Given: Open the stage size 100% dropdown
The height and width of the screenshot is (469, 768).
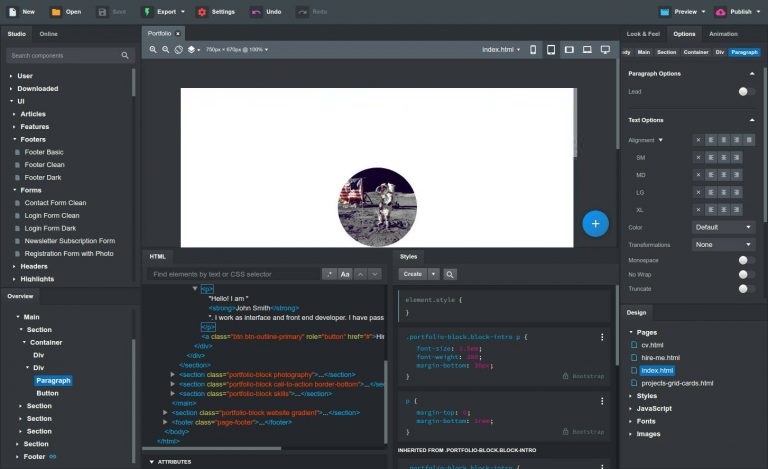Looking at the screenshot, I should pyautogui.click(x=237, y=49).
